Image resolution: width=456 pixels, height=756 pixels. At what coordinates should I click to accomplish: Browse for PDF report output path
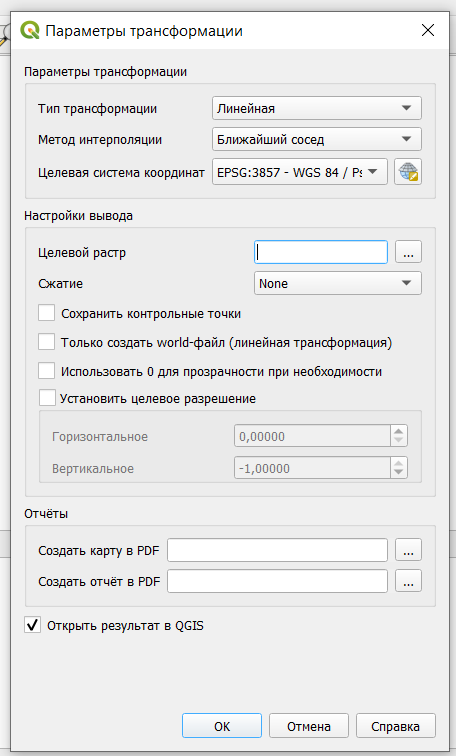pyautogui.click(x=408, y=581)
